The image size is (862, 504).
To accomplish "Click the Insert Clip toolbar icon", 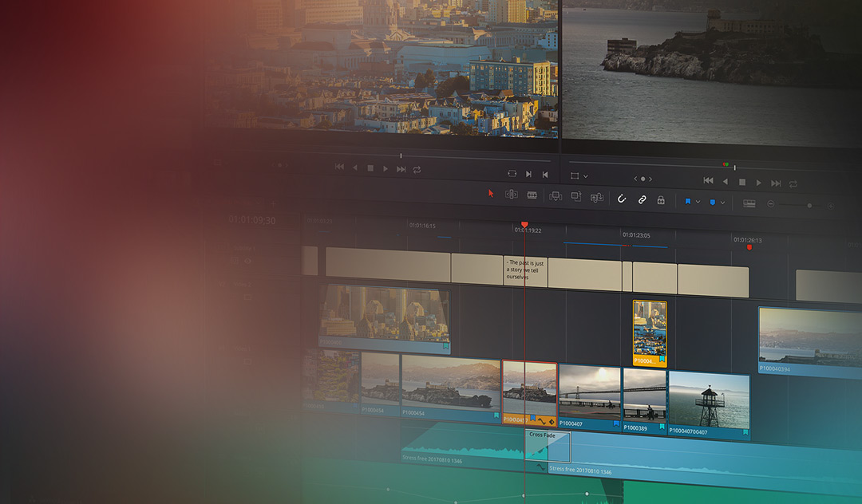I will (x=556, y=196).
